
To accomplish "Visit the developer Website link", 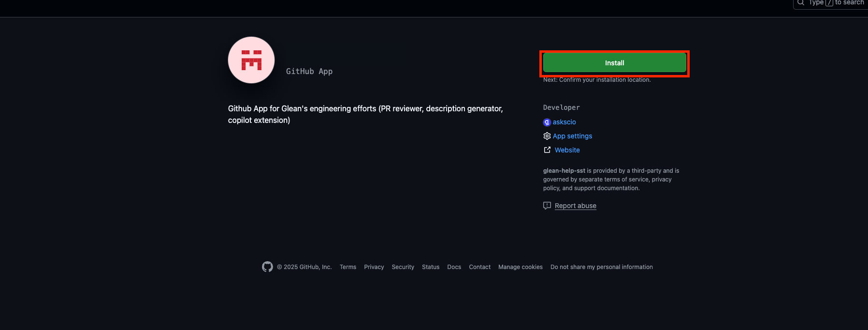I will pos(567,150).
